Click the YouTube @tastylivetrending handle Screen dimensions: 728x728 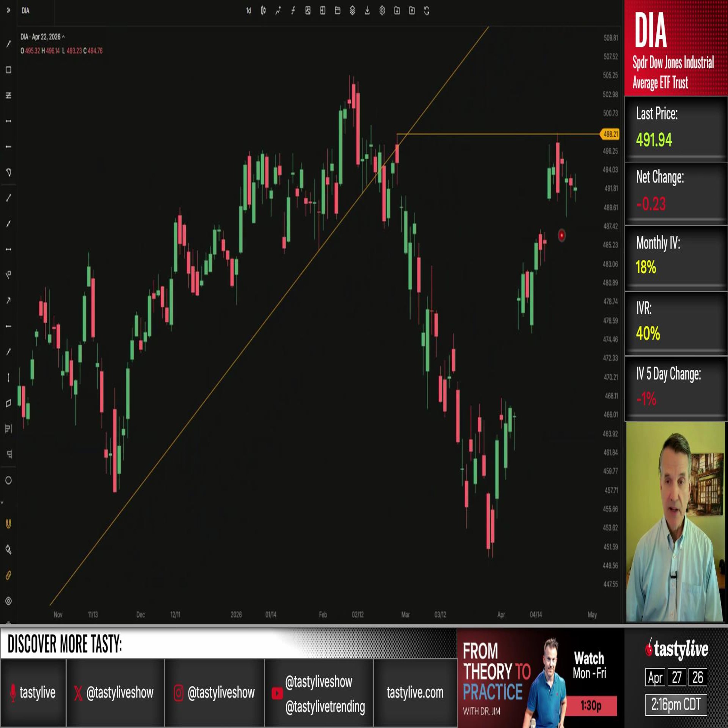pos(325,707)
